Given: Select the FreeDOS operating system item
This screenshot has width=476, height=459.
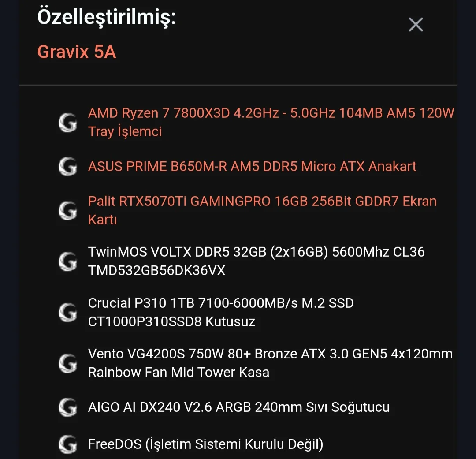Looking at the screenshot, I should 205,444.
